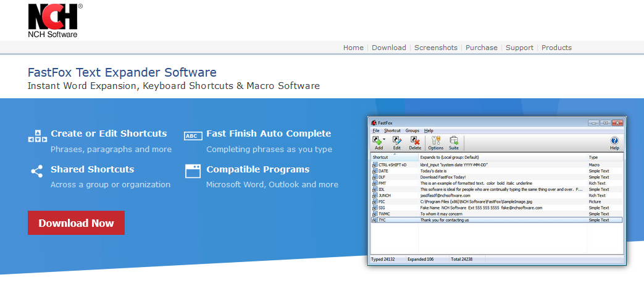The width and height of the screenshot is (644, 301).
Task: Click the Add shortcut toolbar icon
Action: click(x=377, y=140)
